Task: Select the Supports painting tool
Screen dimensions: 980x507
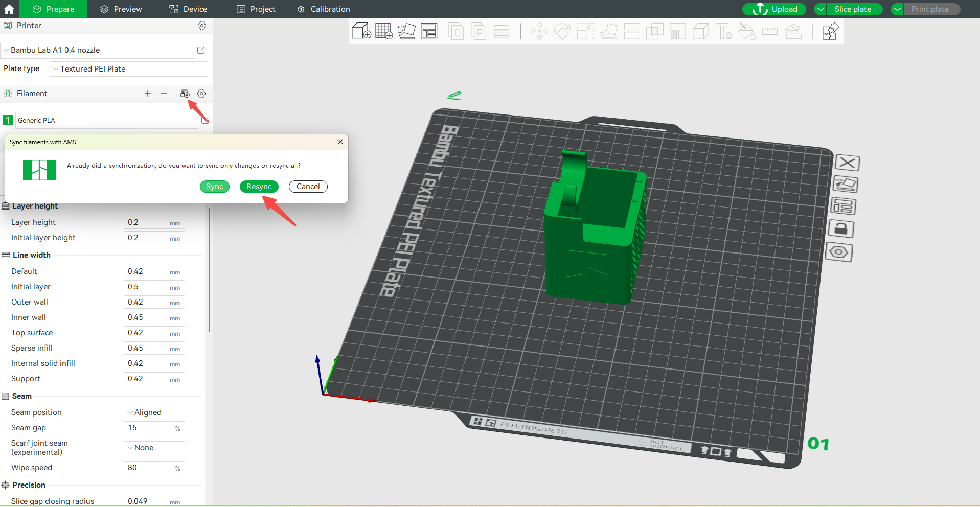Action: click(x=678, y=31)
